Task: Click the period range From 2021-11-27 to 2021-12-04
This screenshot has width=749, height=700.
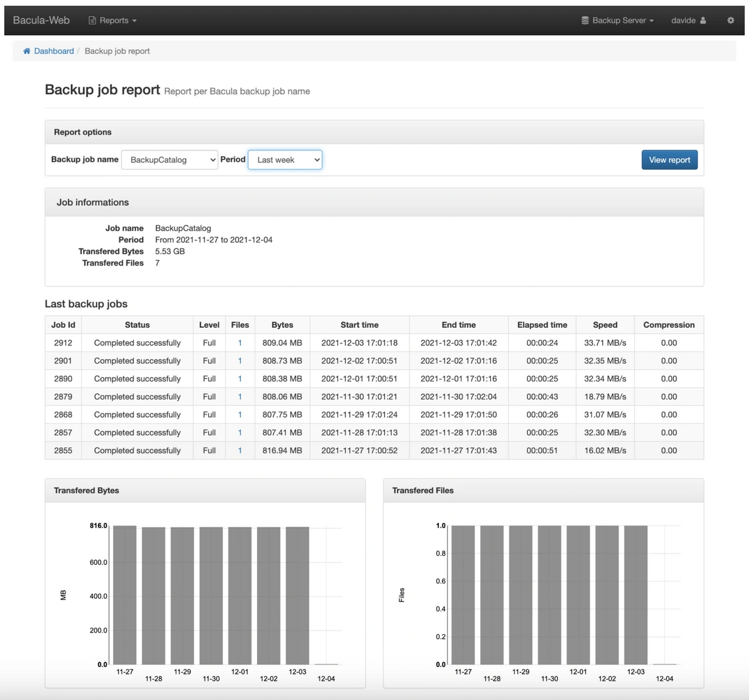Action: [213, 240]
